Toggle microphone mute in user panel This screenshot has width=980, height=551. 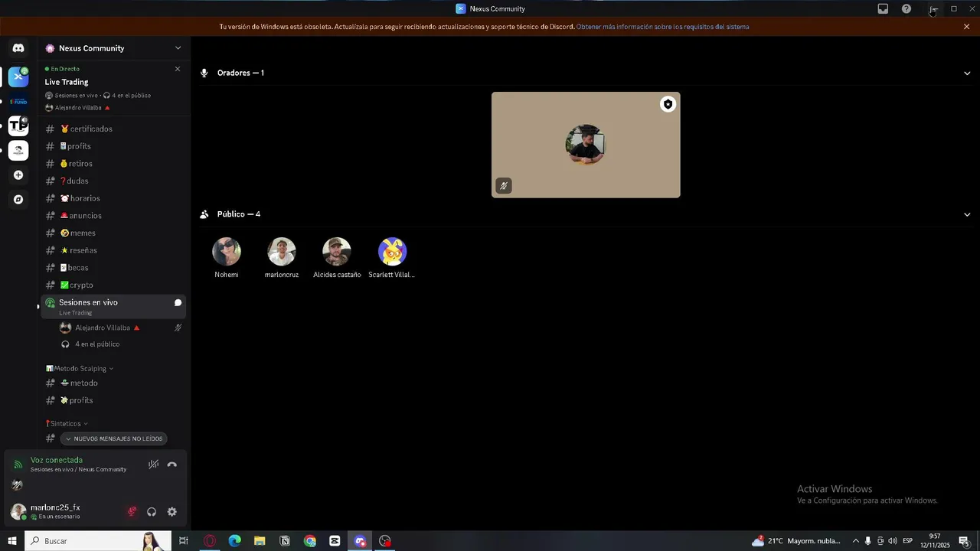[x=132, y=512]
